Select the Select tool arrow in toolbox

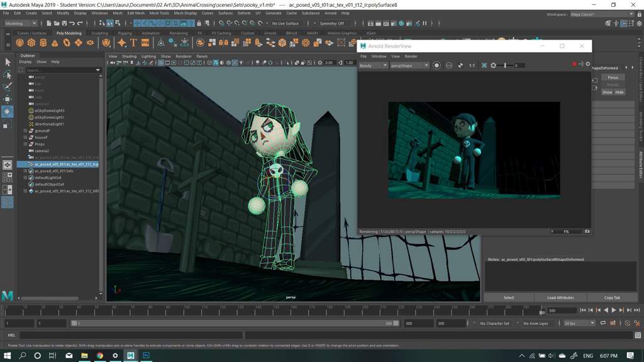(x=8, y=62)
